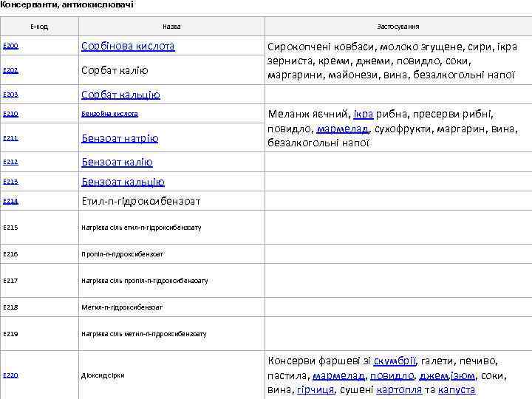Select Натрієва сіль етил-п-гідроксибензоату cell
Screen dimensions: 532x399
171,228
